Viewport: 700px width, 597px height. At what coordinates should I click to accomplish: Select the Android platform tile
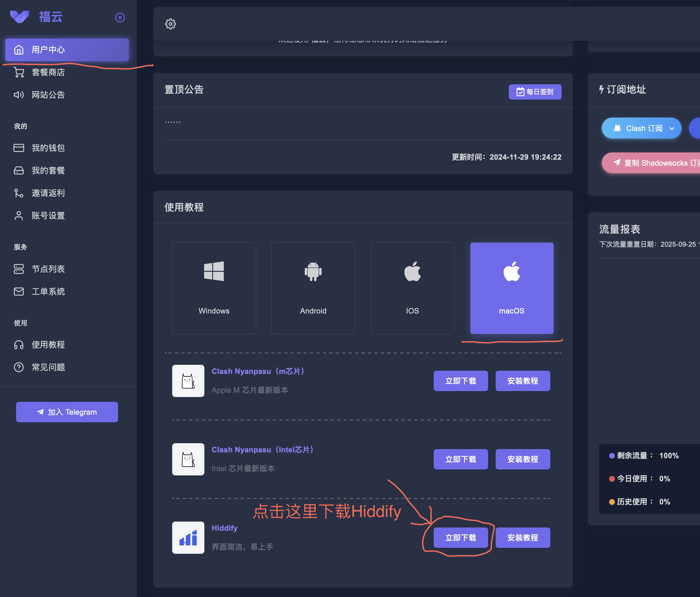pos(313,288)
